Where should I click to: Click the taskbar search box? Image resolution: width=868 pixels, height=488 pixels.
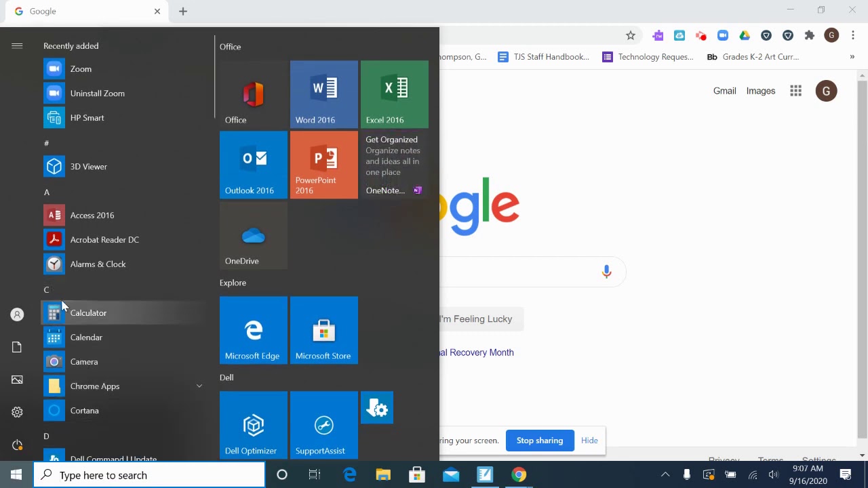[149, 475]
